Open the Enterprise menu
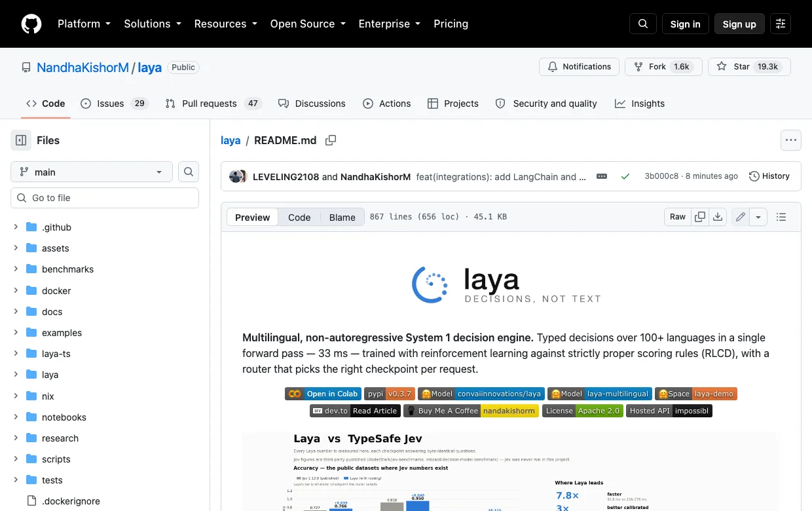 (x=389, y=24)
